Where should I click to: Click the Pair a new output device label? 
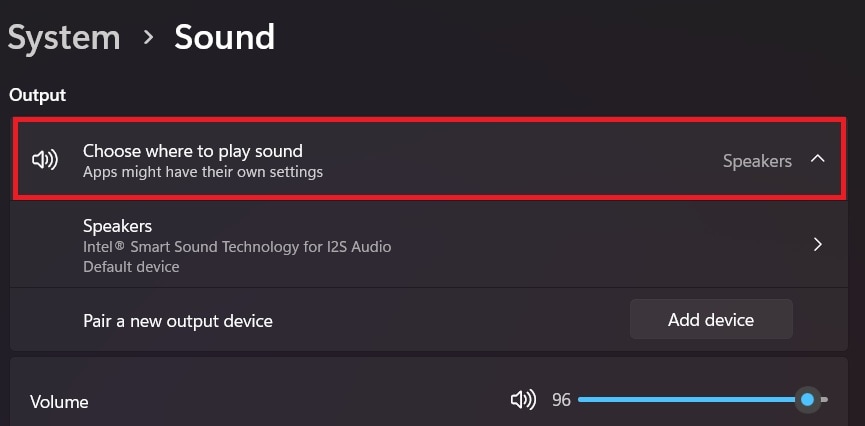tap(178, 321)
